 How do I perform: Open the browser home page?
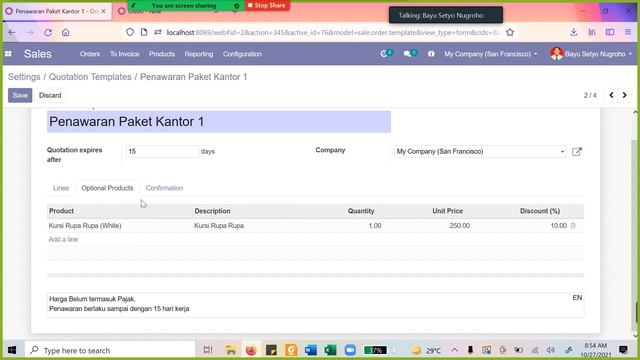66,33
